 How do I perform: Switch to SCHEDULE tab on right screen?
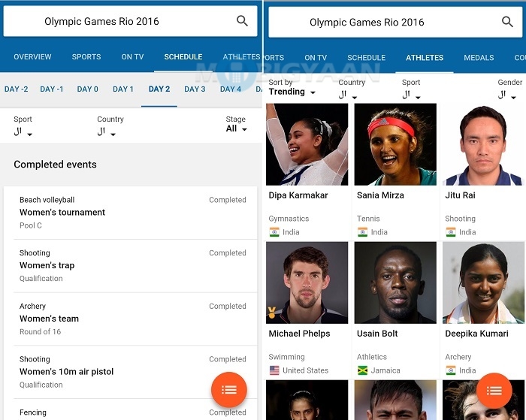[367, 58]
